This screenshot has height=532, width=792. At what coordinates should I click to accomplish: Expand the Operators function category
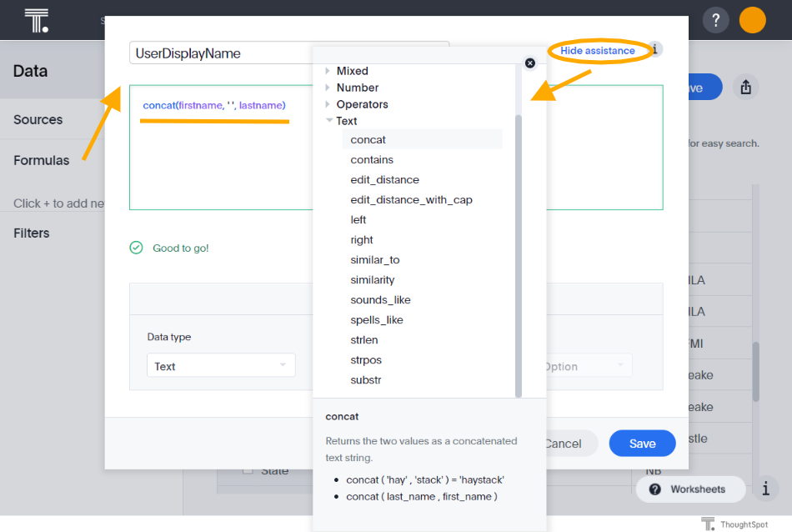(x=328, y=103)
